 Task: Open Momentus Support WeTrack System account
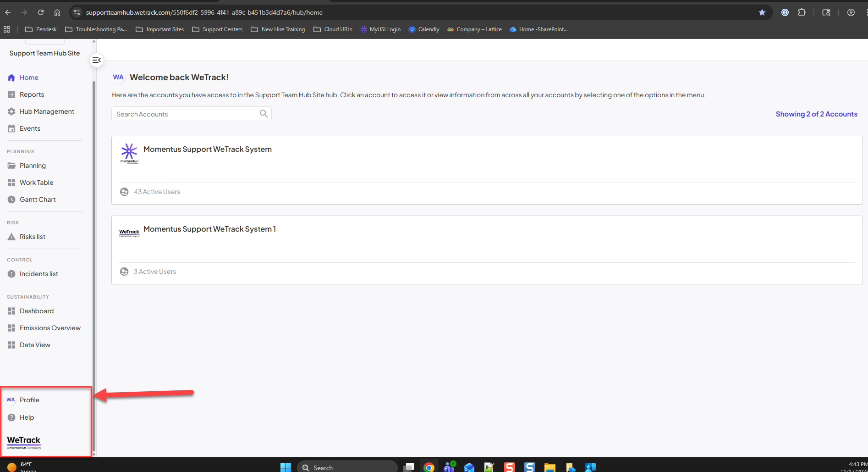487,170
